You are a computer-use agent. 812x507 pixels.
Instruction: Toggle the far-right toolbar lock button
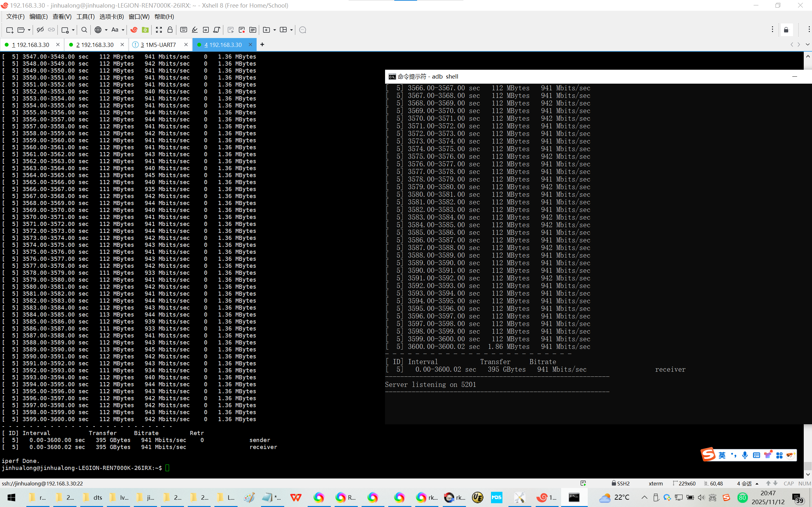786,30
